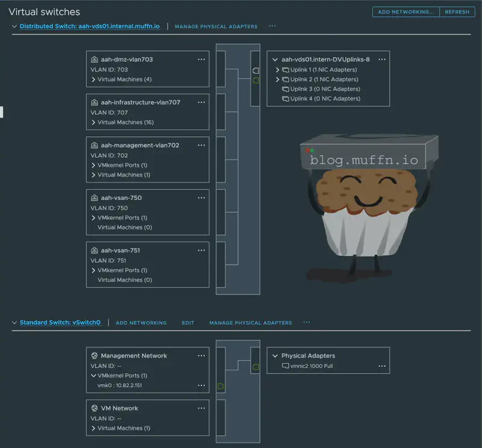Viewport: 482px width, 448px height.
Task: Open the VM Network ellipsis menu
Action: tap(201, 408)
